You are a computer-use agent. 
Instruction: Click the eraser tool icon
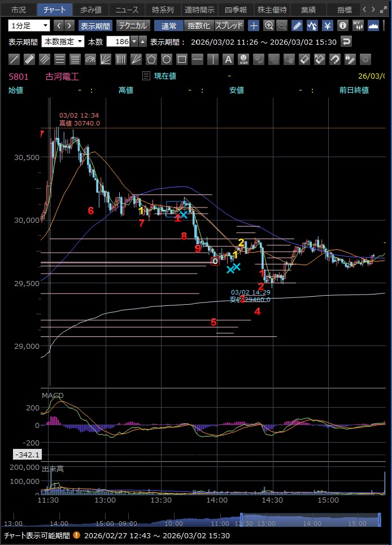coord(304,59)
